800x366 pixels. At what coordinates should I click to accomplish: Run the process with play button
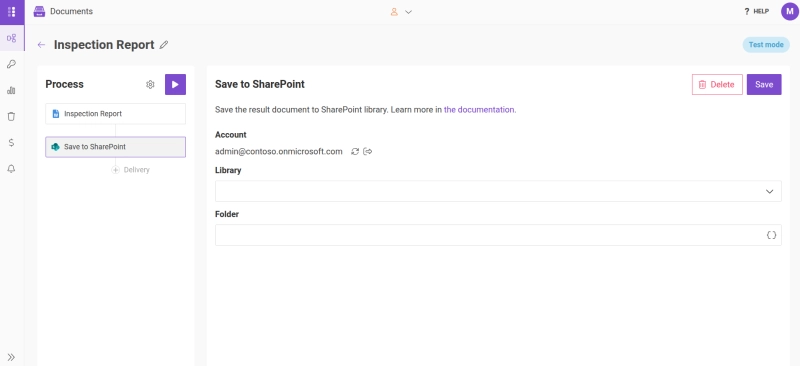click(x=175, y=84)
